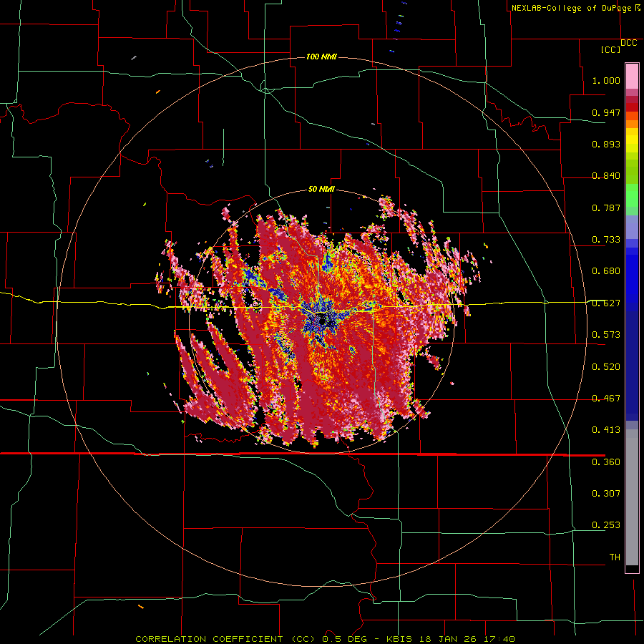Click the [CC] legend heading
The width and height of the screenshot is (644, 644).
610,49
